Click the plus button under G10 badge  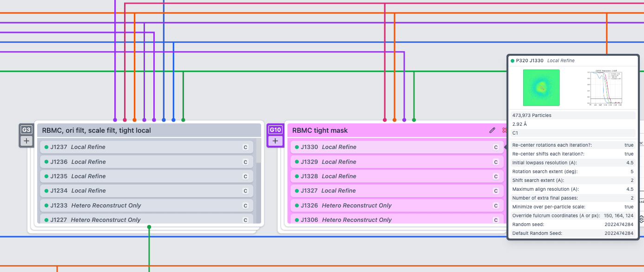coord(275,141)
